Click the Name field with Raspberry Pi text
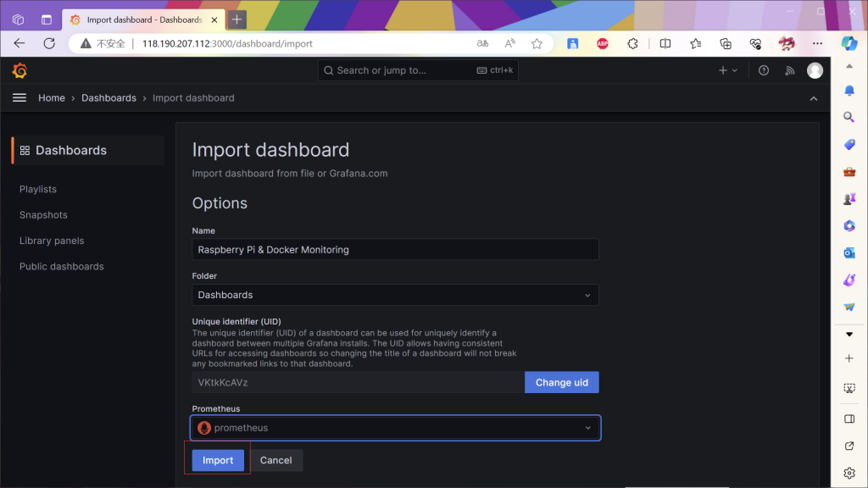 395,250
